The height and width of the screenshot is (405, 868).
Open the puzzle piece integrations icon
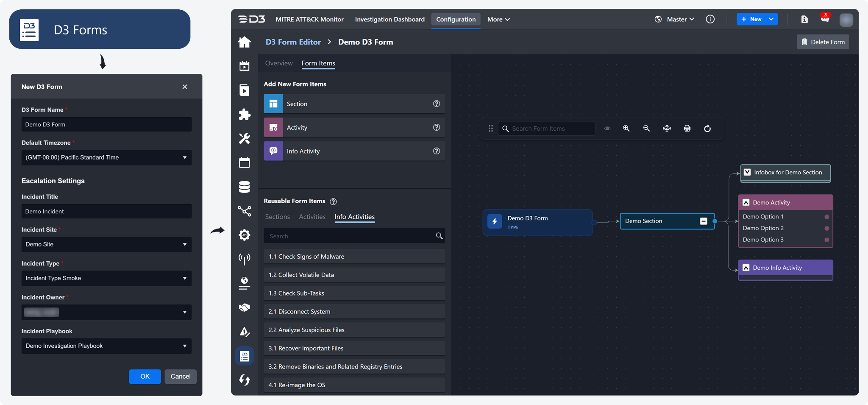[245, 115]
